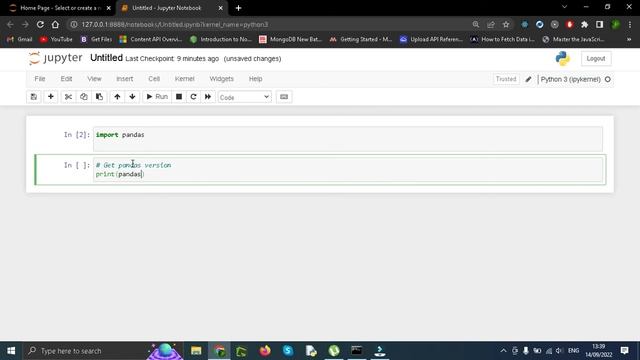Open a new browser tab

coord(238,8)
